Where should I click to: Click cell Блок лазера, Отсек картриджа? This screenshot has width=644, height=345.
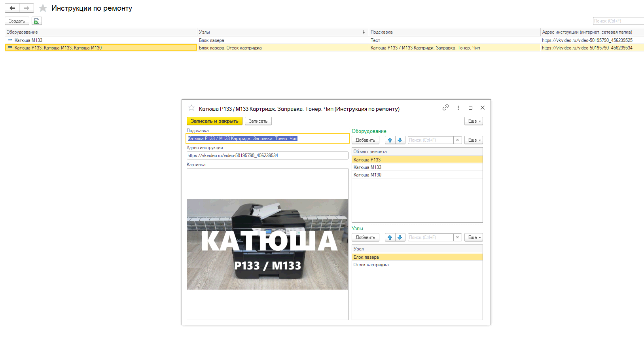(x=283, y=48)
